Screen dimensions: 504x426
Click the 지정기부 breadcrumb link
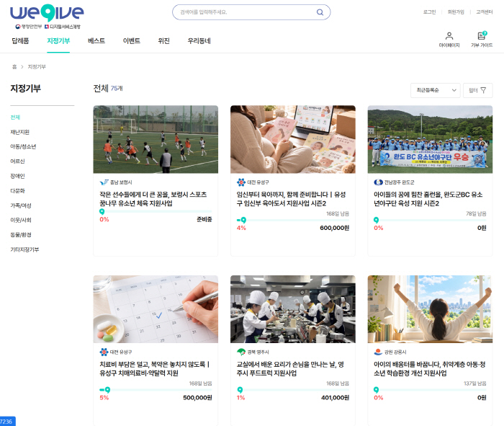[37, 66]
